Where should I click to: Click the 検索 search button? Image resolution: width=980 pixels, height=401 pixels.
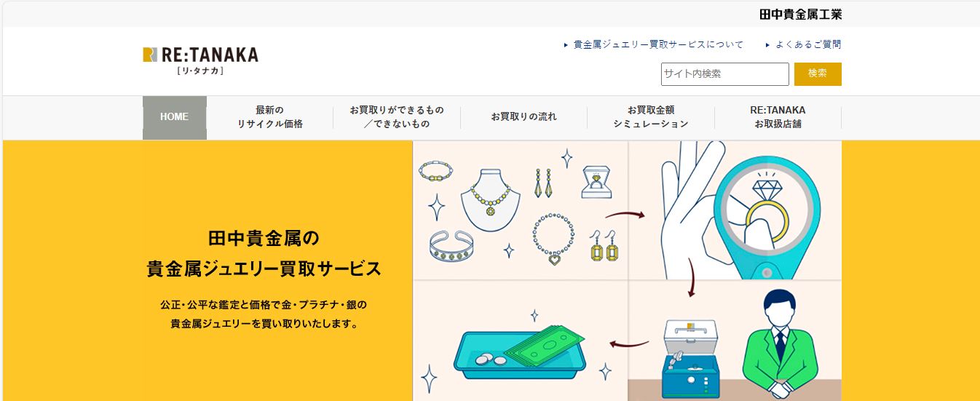(818, 74)
